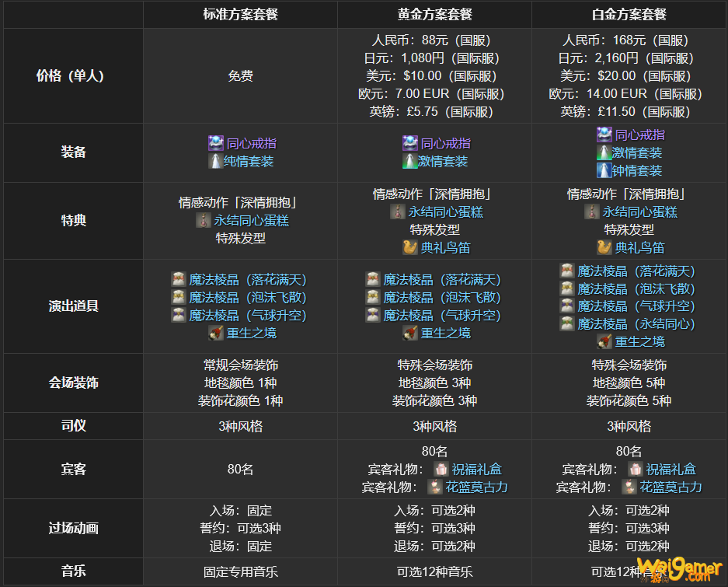This screenshot has width=728, height=587.
Task: Click 钟情套装 dress icon in 白金方案套餐 column
Action: point(604,170)
